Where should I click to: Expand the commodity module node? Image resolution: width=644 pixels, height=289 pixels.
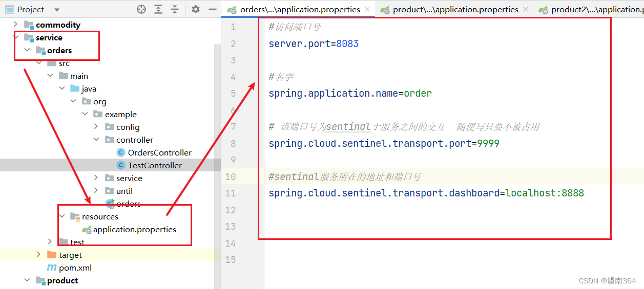(15, 25)
